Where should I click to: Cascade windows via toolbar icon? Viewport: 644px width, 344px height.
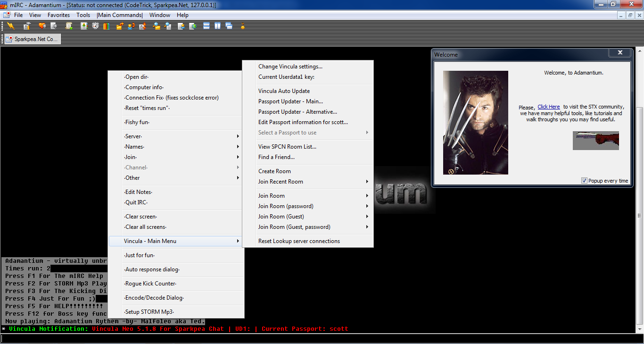(229, 26)
